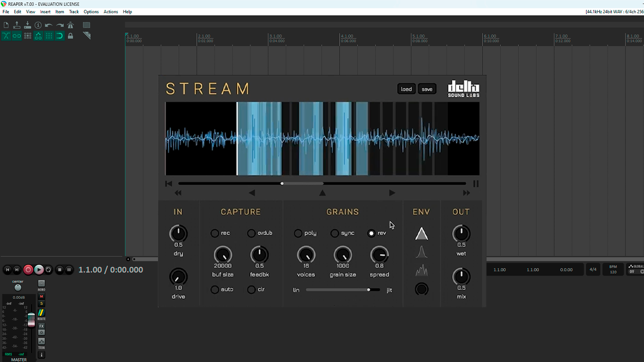Click the grain size knob
Image resolution: width=644 pixels, height=362 pixels.
[x=343, y=255]
